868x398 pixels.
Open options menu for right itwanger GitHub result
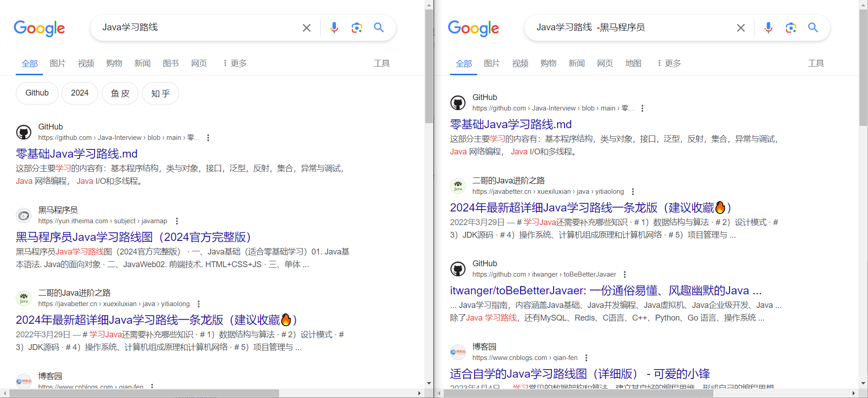(x=625, y=274)
